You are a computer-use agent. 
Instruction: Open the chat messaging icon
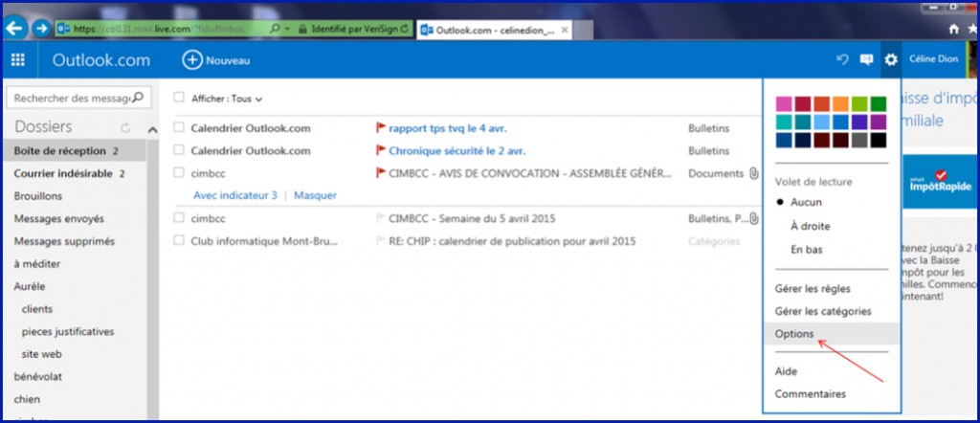tap(867, 60)
